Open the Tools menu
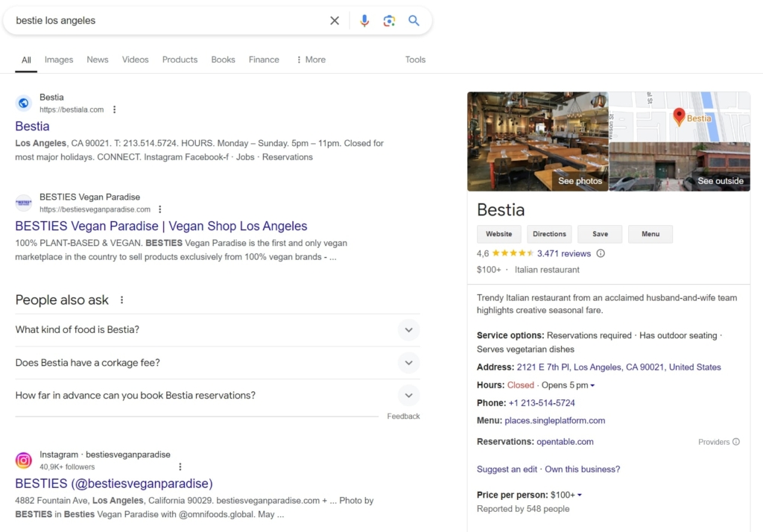This screenshot has height=532, width=763. [415, 60]
